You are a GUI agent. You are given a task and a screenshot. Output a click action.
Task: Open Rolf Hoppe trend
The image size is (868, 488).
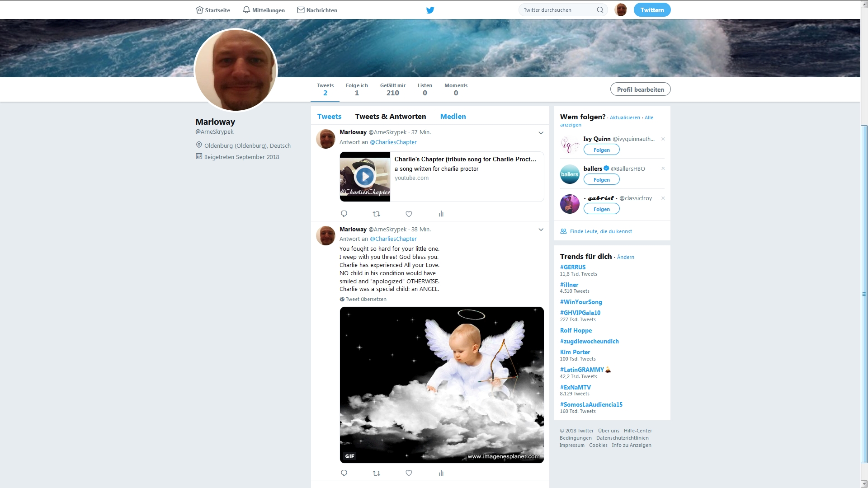coord(576,331)
